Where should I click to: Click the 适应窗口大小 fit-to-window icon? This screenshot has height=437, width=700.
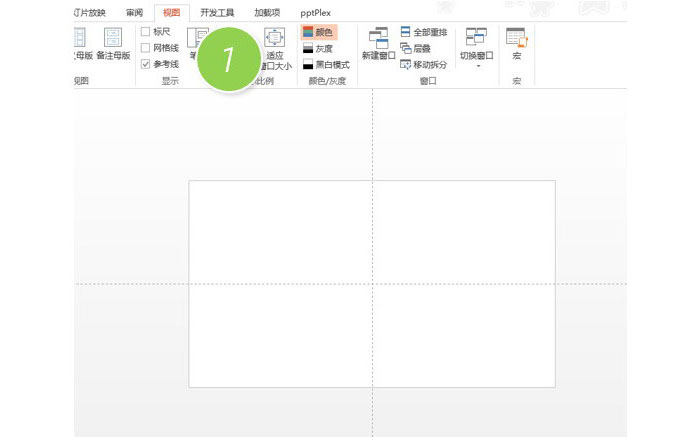tap(274, 38)
